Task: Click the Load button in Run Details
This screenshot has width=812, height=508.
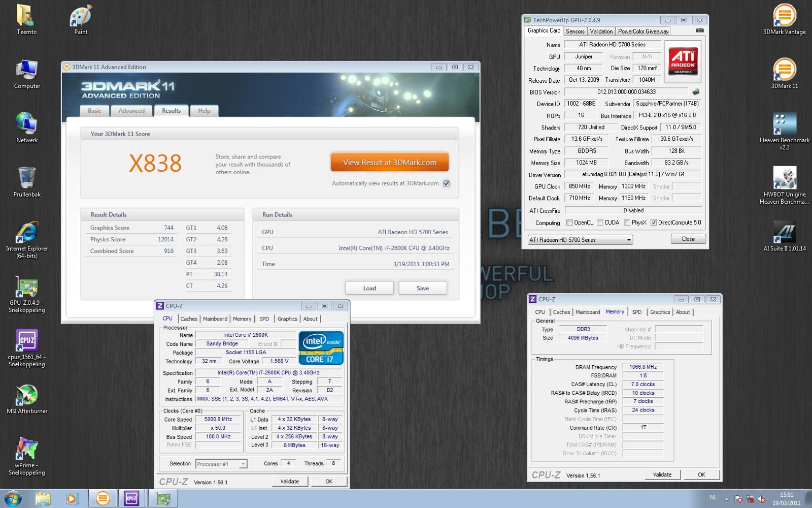Action: tap(369, 288)
